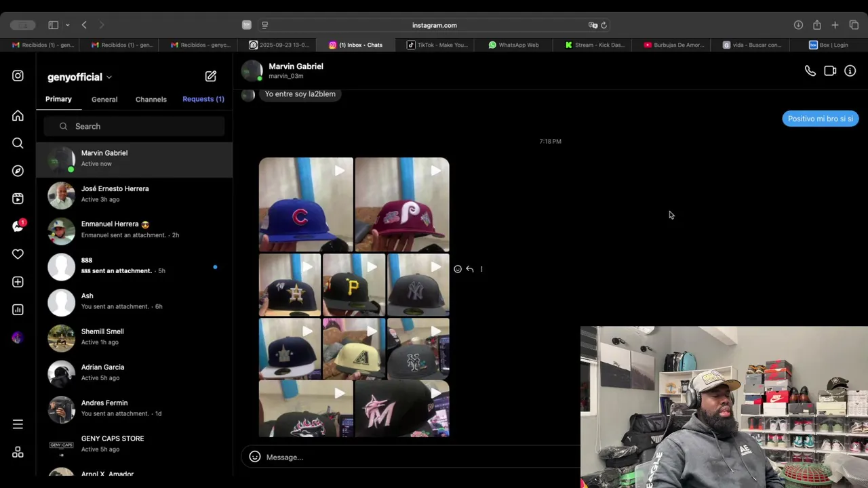The image size is (868, 488).
Task: Open the emoji picker in message box
Action: pyautogui.click(x=255, y=457)
